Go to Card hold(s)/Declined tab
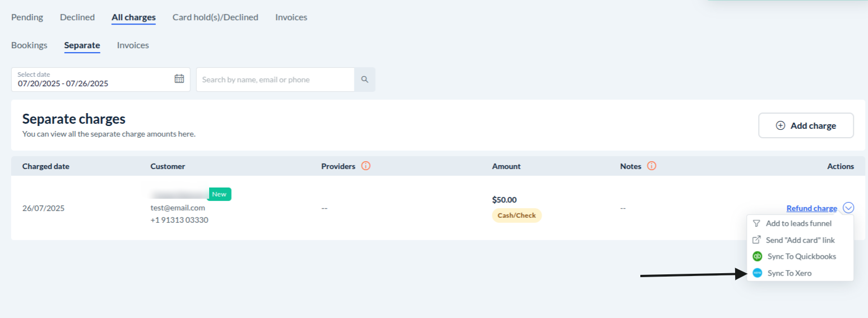The image size is (868, 318). click(215, 17)
